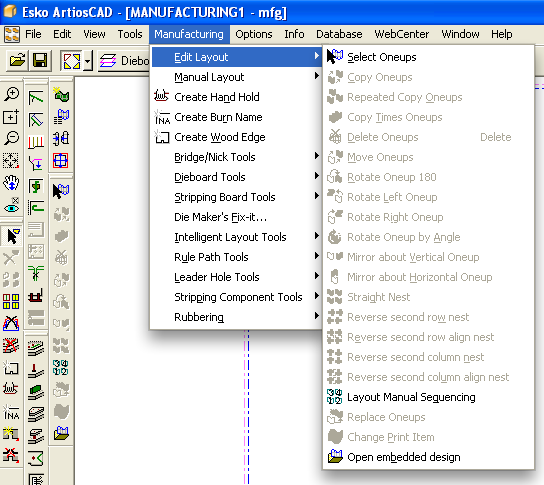Click the Layout Manual Sequencing toolbar icon
This screenshot has height=485, width=544.
(x=61, y=367)
